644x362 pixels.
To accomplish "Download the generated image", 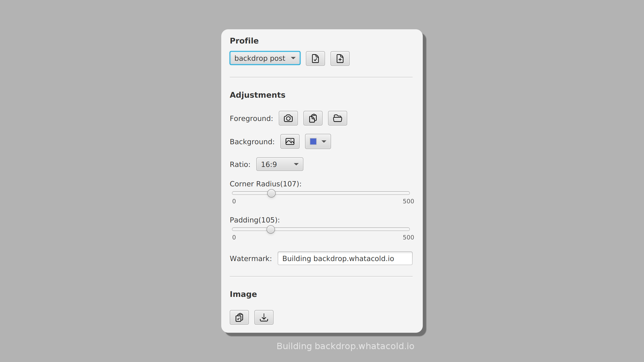I will pyautogui.click(x=264, y=317).
